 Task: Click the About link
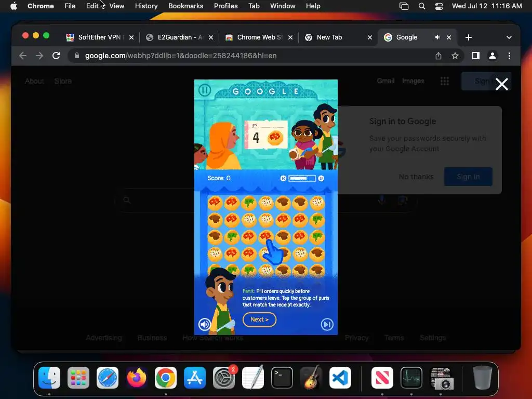(x=34, y=81)
